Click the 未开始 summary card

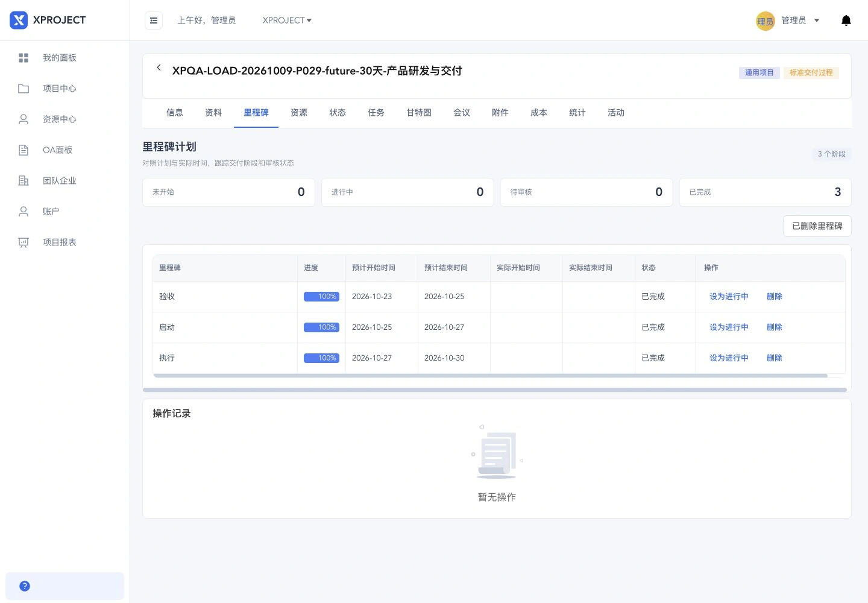coord(228,192)
